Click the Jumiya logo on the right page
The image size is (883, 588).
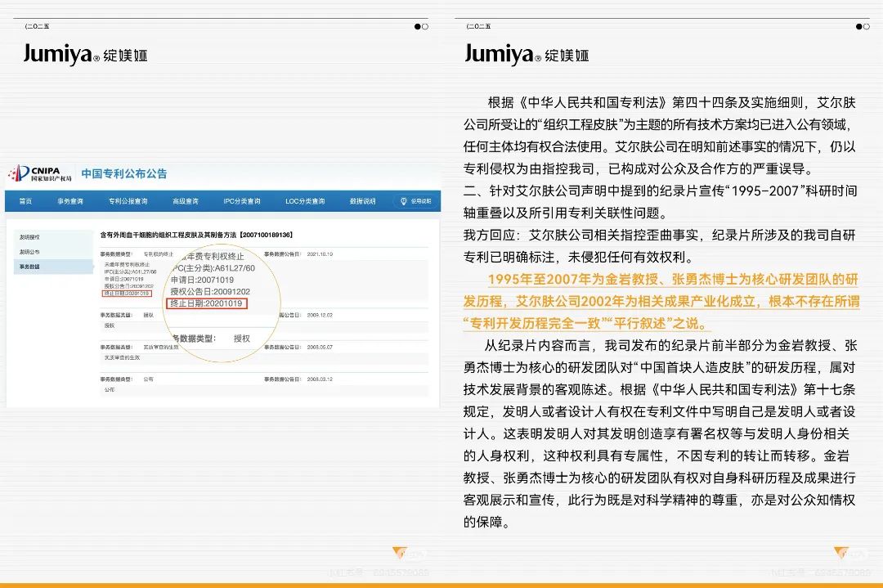click(x=527, y=54)
